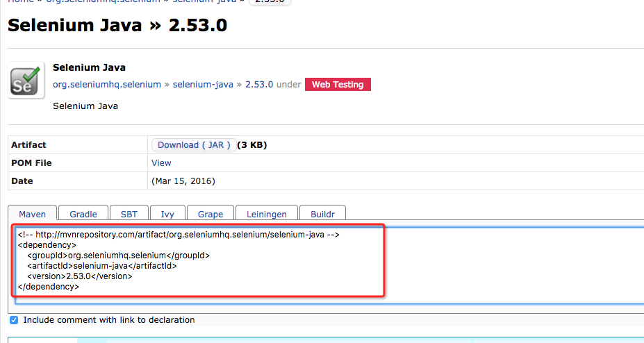Click the Web Testing category tag
This screenshot has height=343, width=644.
click(x=338, y=85)
